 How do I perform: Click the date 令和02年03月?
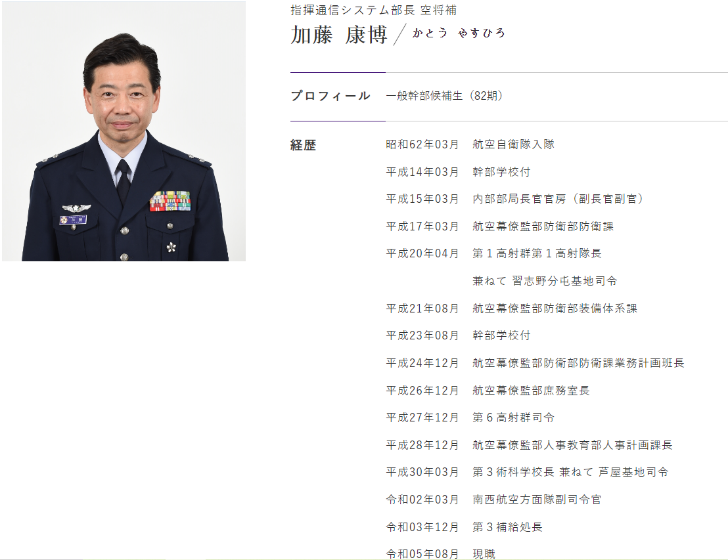(422, 500)
